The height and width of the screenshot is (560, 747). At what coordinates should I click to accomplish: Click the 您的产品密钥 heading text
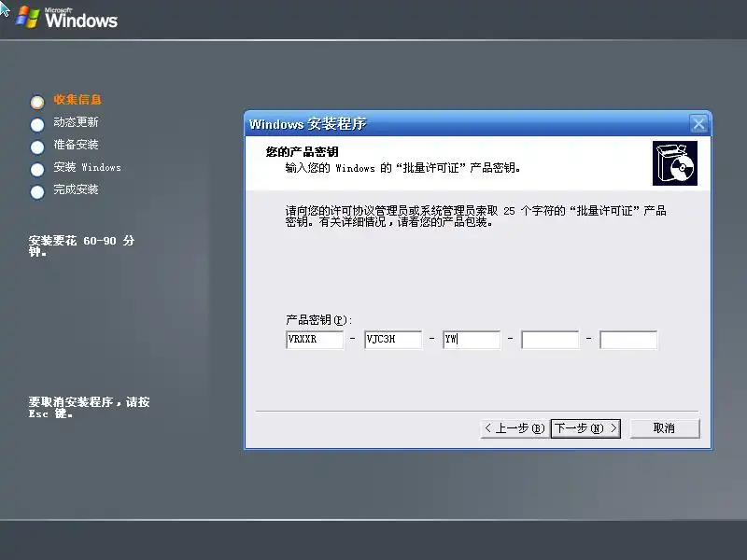point(302,152)
